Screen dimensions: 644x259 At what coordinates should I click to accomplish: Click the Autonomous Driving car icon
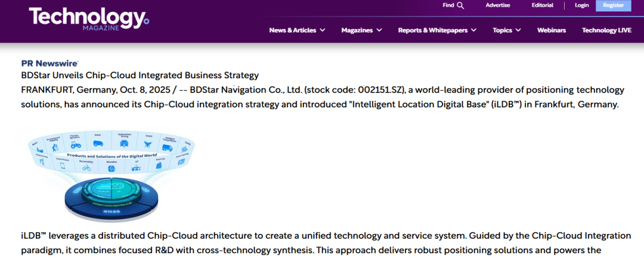coord(125,143)
